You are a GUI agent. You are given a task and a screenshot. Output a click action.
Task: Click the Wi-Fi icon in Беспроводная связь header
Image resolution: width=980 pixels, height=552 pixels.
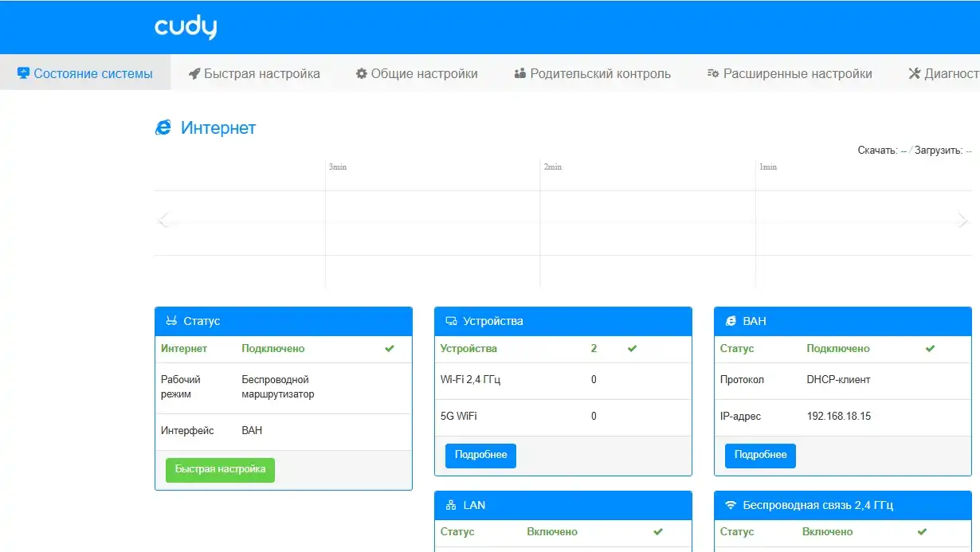(731, 505)
